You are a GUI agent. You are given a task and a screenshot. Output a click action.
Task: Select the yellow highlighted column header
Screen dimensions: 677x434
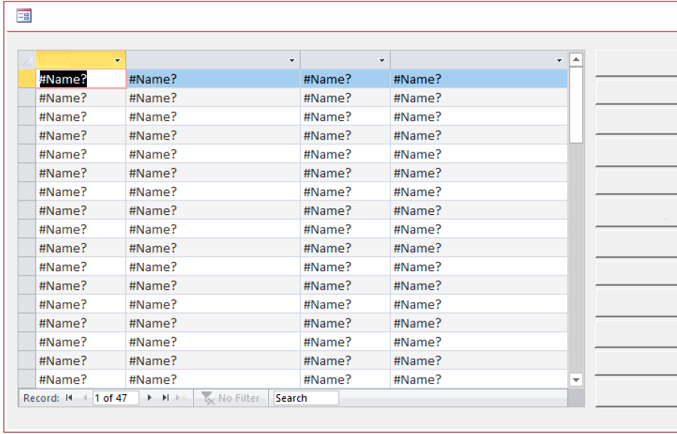click(81, 60)
